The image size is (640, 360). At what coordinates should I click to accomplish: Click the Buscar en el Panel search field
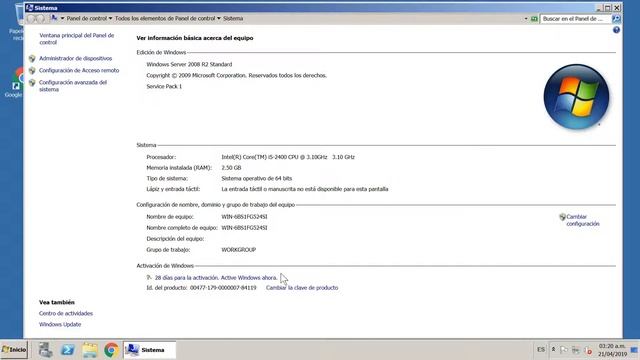pos(576,18)
